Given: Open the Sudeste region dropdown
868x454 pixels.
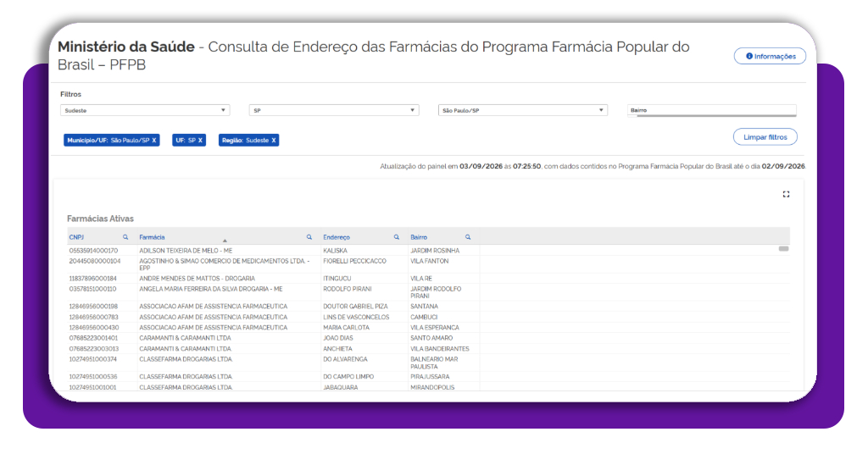Looking at the screenshot, I should pos(144,111).
